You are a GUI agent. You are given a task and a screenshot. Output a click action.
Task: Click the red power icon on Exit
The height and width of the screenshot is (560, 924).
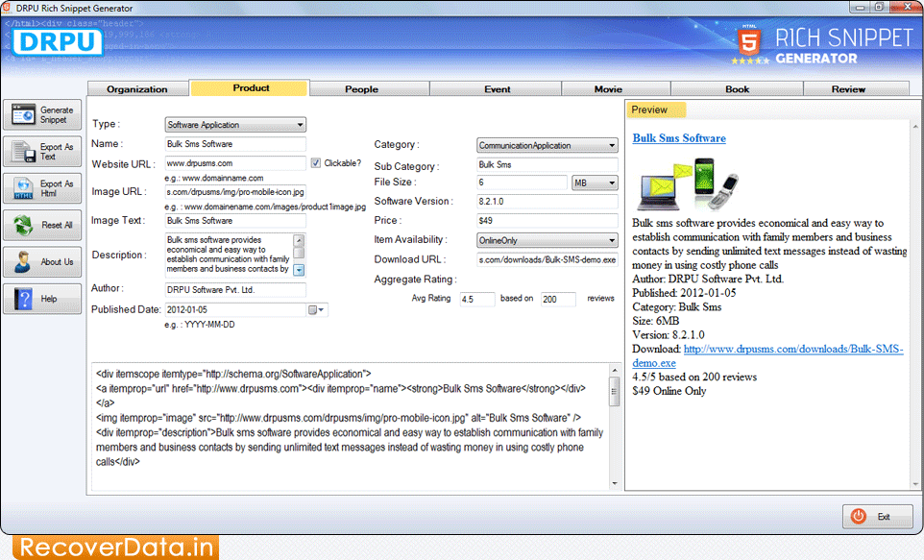point(858,517)
